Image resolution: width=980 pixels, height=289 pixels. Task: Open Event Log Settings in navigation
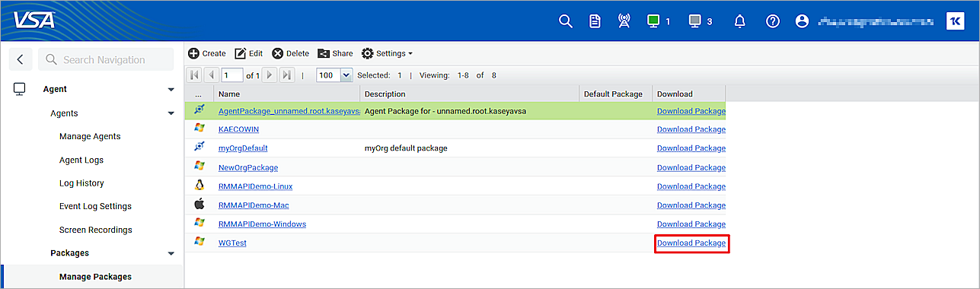click(95, 206)
